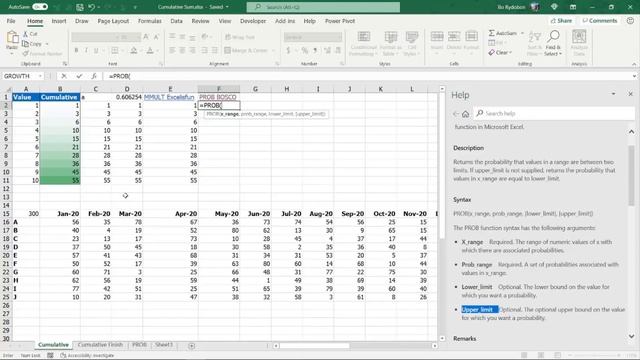Click Cell Styles icon

pos(411,38)
